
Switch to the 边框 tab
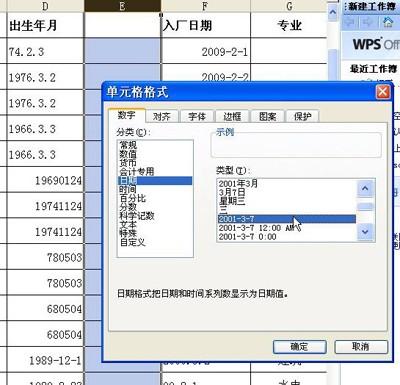click(x=232, y=116)
